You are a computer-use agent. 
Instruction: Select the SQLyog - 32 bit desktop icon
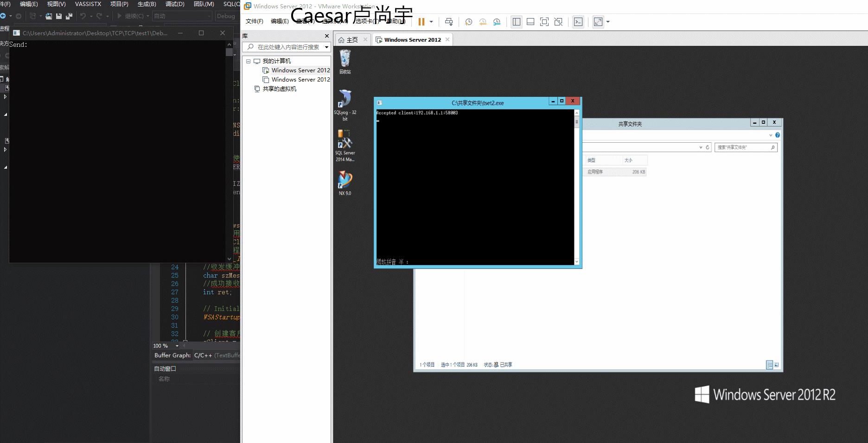tap(345, 105)
